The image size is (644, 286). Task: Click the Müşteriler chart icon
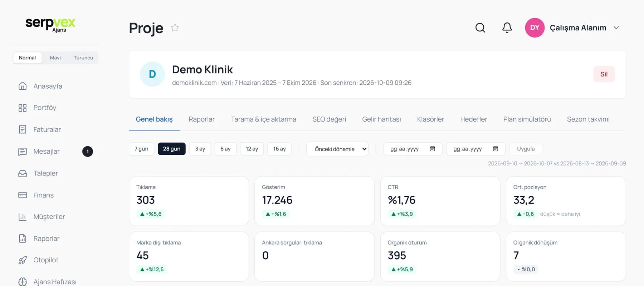click(x=23, y=217)
